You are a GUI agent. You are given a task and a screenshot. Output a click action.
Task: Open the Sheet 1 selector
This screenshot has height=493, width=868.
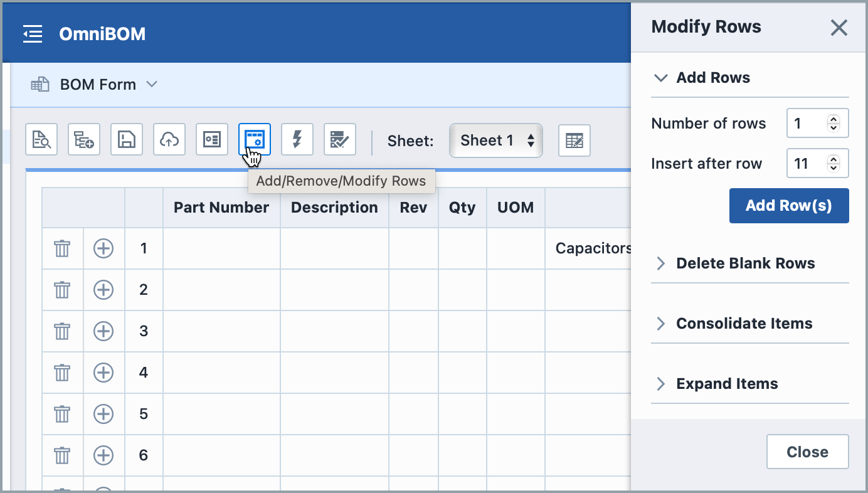(x=496, y=140)
